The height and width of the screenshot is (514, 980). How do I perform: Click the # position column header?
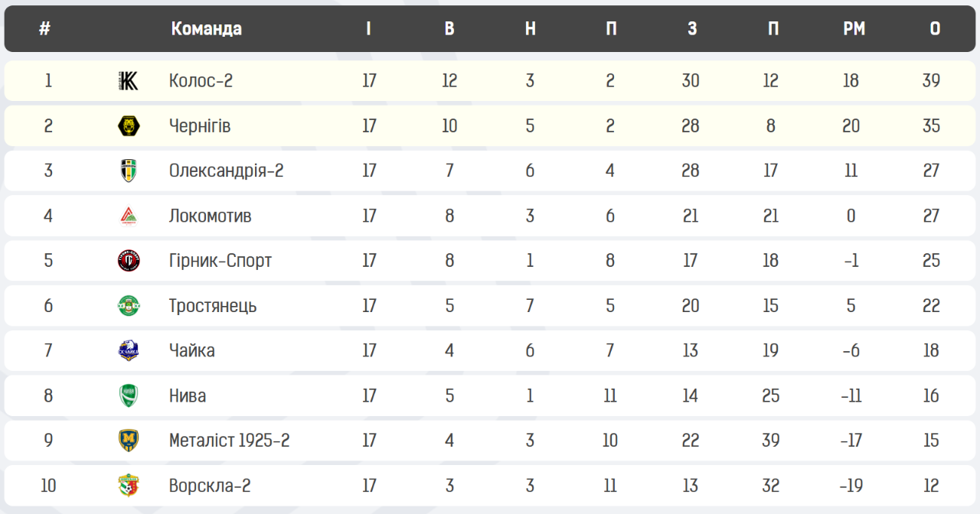(45, 29)
